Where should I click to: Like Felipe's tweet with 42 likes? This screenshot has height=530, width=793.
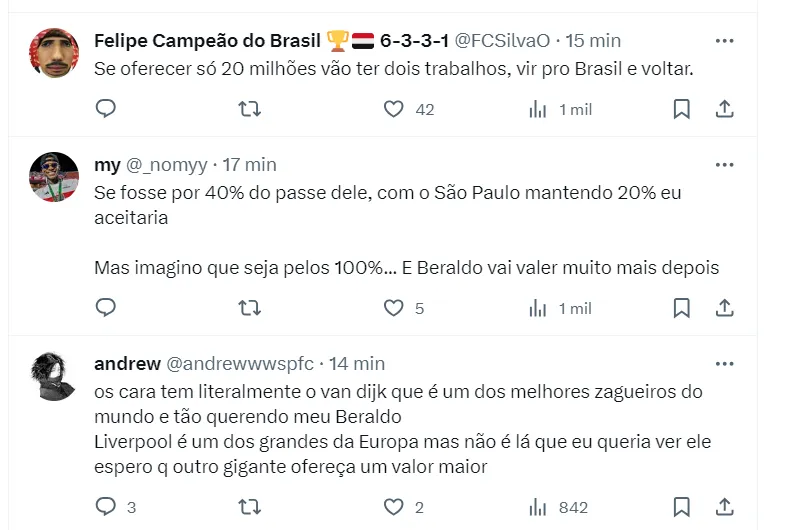point(394,109)
